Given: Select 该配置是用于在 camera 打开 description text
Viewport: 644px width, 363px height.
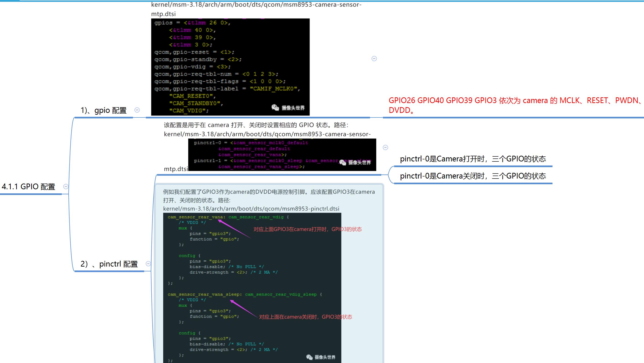Looking at the screenshot, I should coord(256,125).
